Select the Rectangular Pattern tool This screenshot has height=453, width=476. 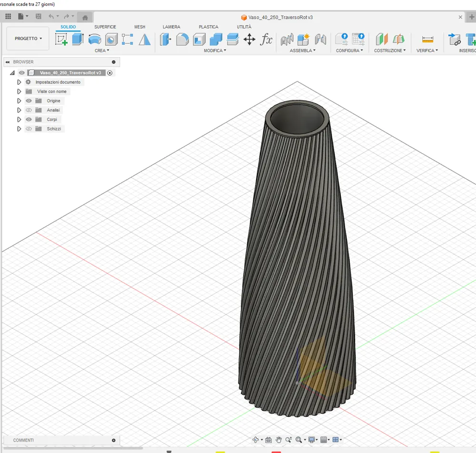[128, 40]
